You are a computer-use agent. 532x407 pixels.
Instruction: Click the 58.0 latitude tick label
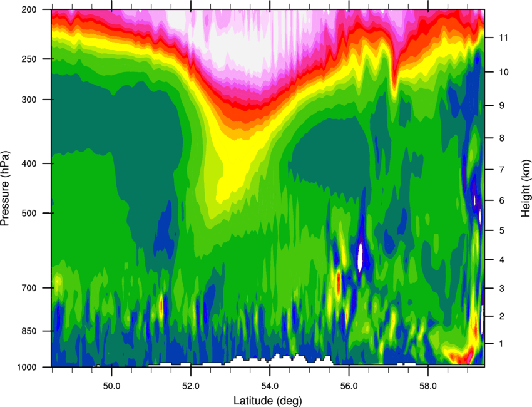(x=428, y=386)
